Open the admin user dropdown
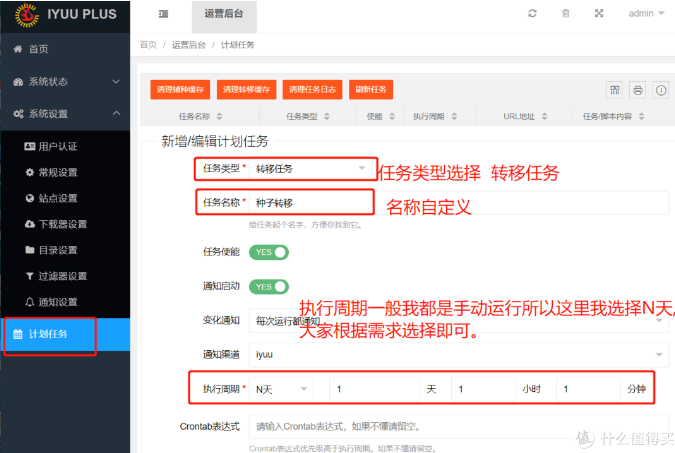 [646, 13]
